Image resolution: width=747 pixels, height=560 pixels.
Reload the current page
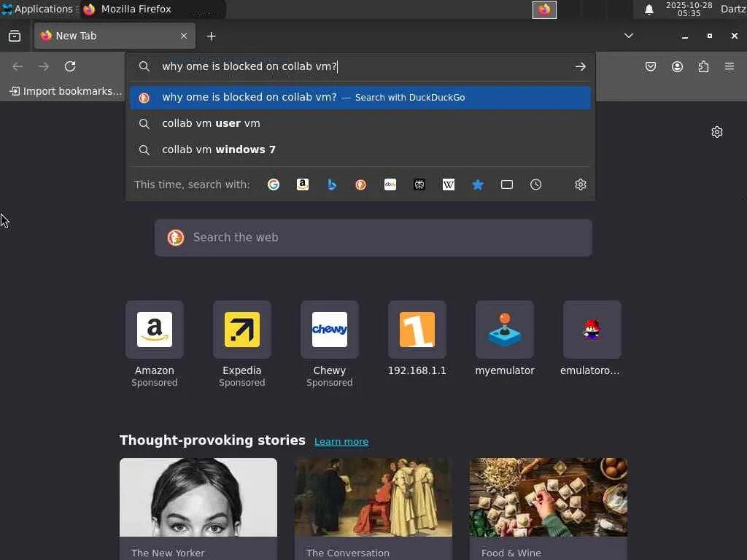tap(70, 66)
